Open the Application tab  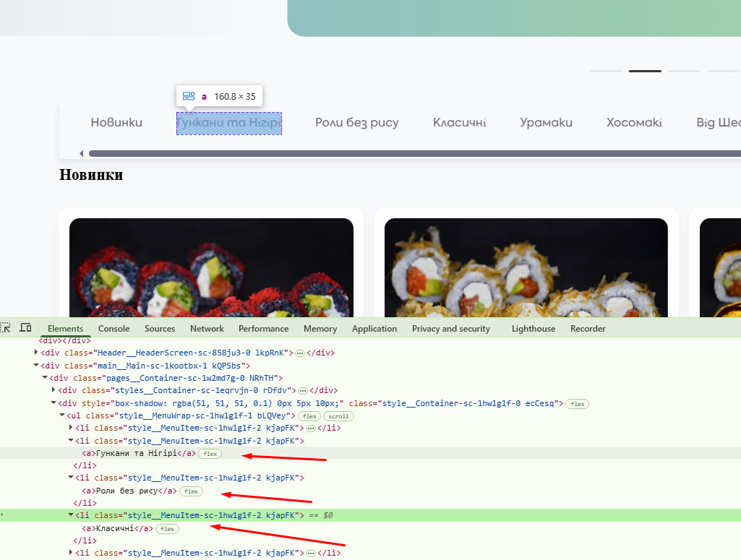click(x=374, y=329)
